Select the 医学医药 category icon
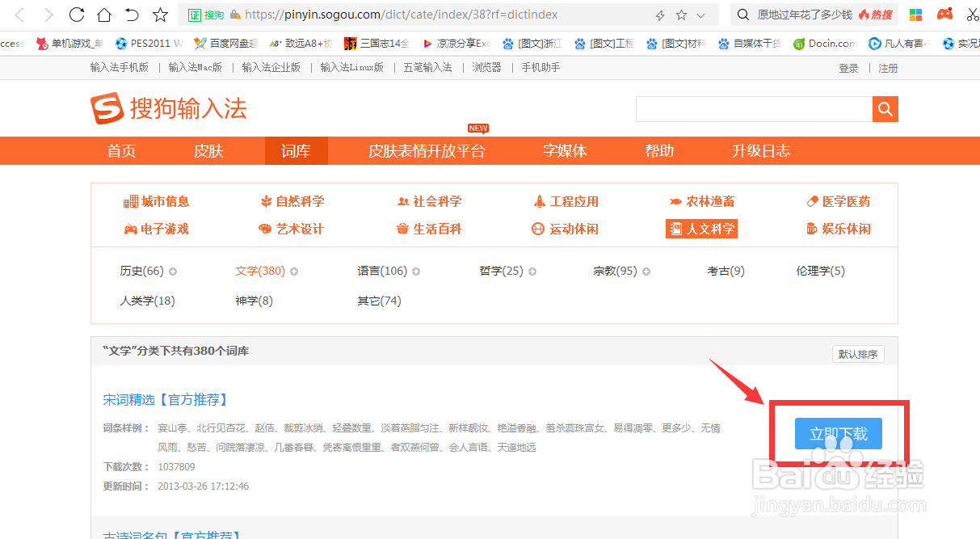 tap(814, 201)
